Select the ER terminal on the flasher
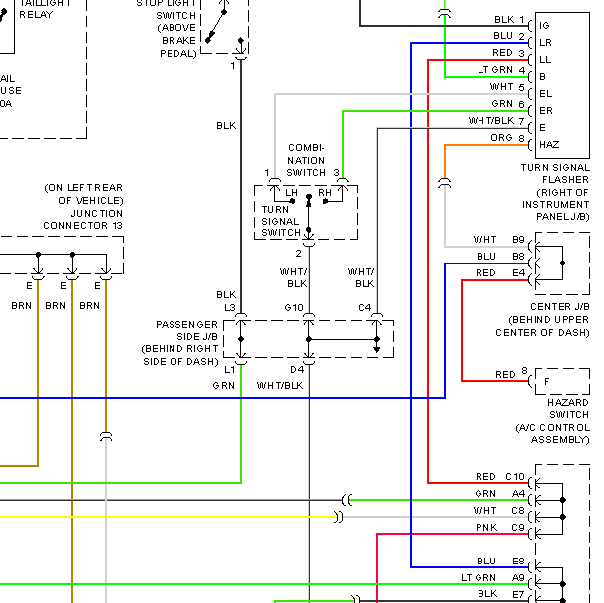 click(x=546, y=111)
